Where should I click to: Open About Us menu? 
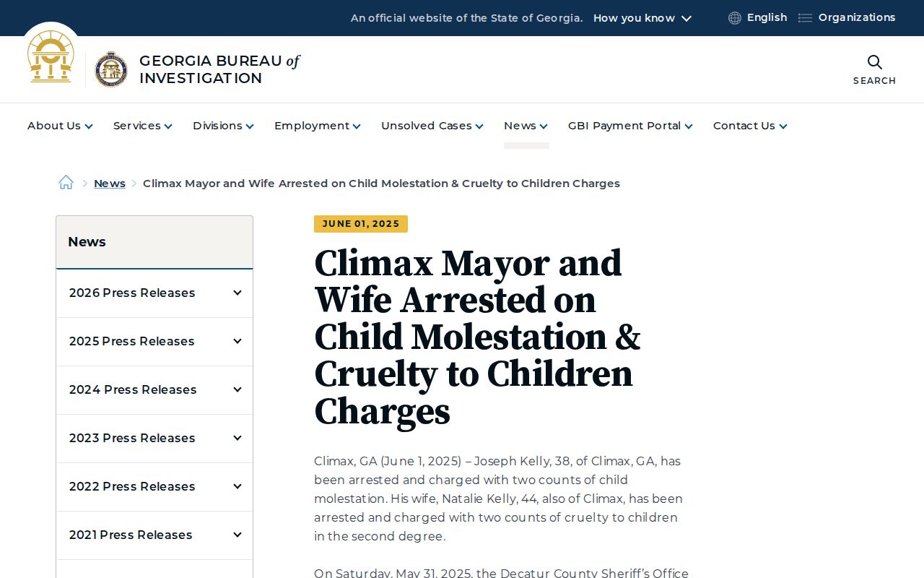click(60, 126)
